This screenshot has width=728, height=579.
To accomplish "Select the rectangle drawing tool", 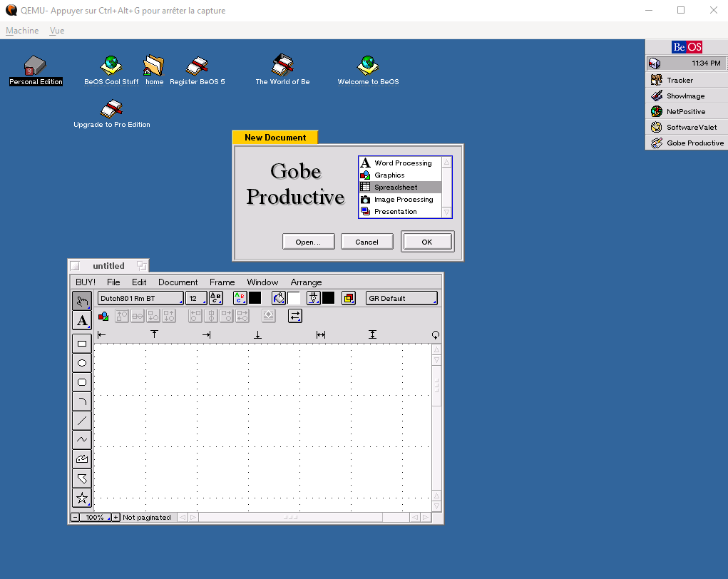I will pyautogui.click(x=82, y=344).
